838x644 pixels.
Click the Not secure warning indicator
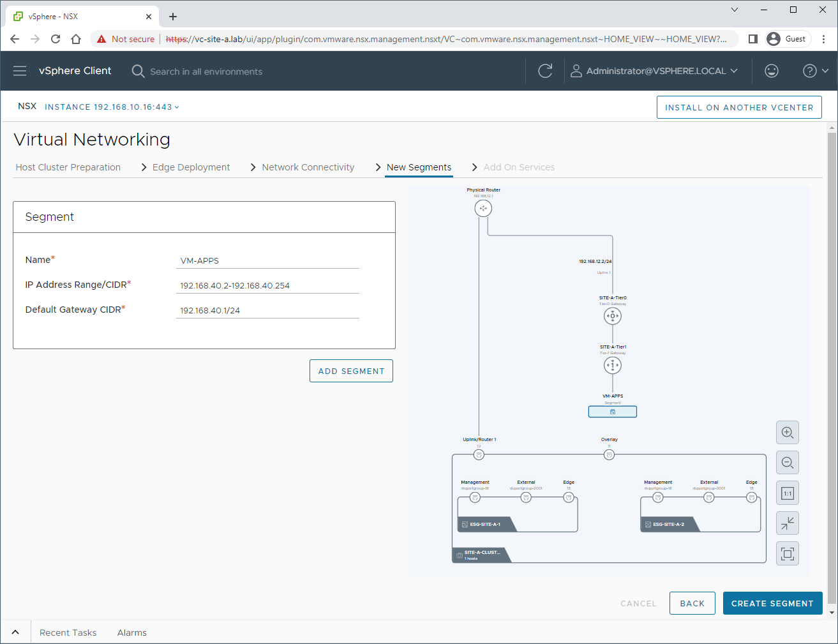tap(126, 39)
